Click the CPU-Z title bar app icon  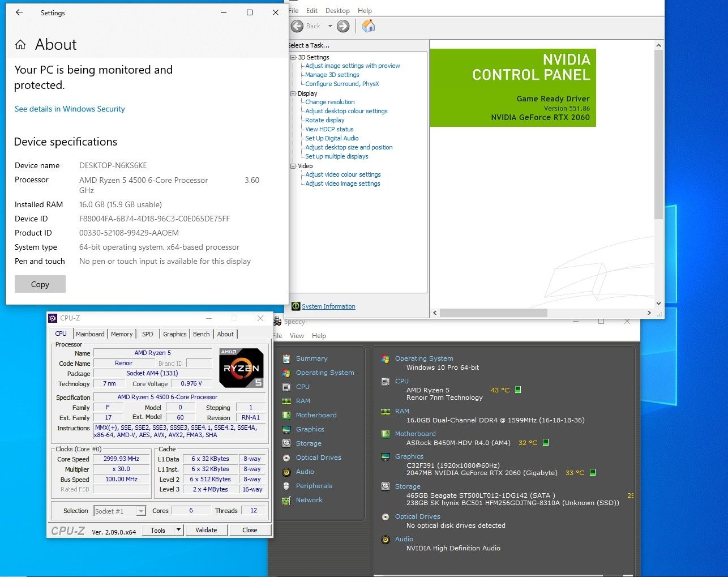tap(53, 318)
